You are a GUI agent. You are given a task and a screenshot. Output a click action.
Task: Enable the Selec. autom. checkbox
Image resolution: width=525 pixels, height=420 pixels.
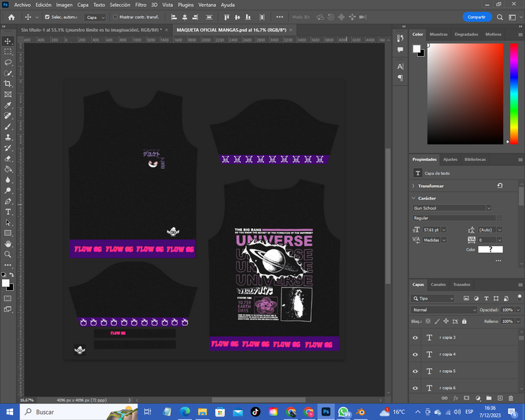tap(47, 17)
